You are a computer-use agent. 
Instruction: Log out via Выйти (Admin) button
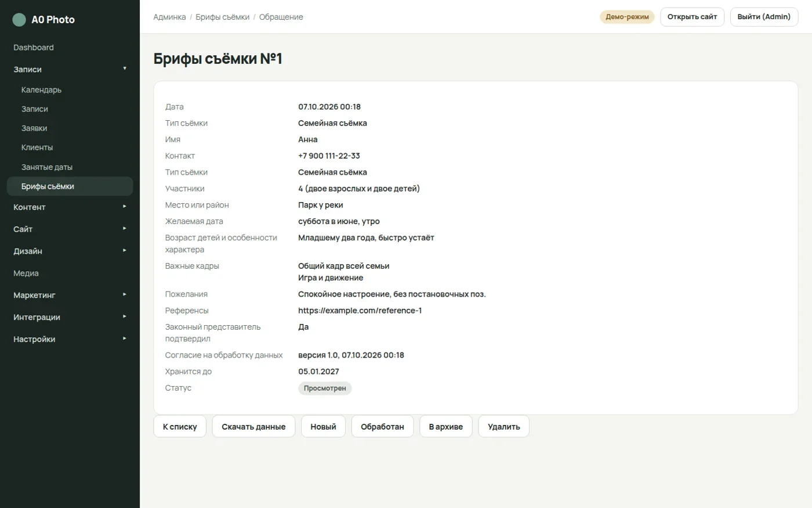(x=764, y=17)
